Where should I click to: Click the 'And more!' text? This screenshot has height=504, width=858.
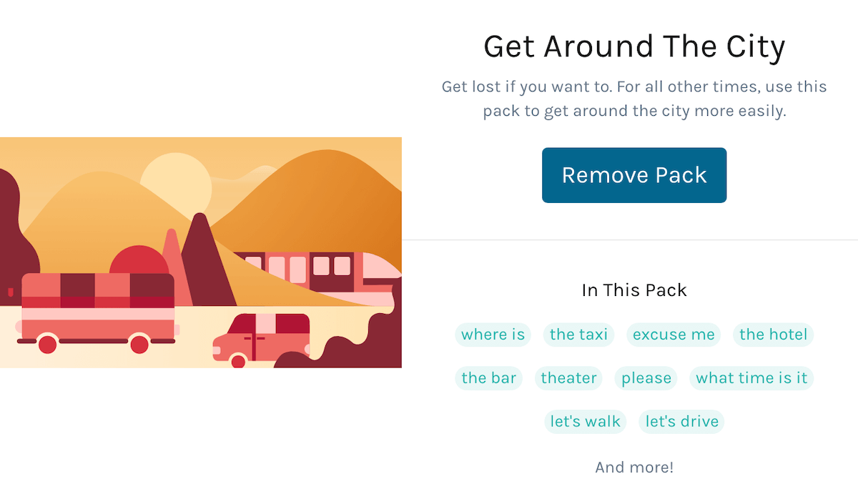(x=633, y=467)
